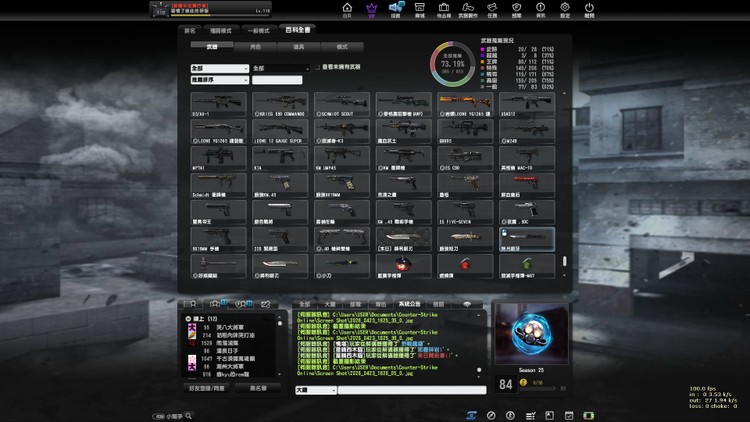Open the 排行 ranking crown icon
The image size is (750, 422).
[372, 9]
